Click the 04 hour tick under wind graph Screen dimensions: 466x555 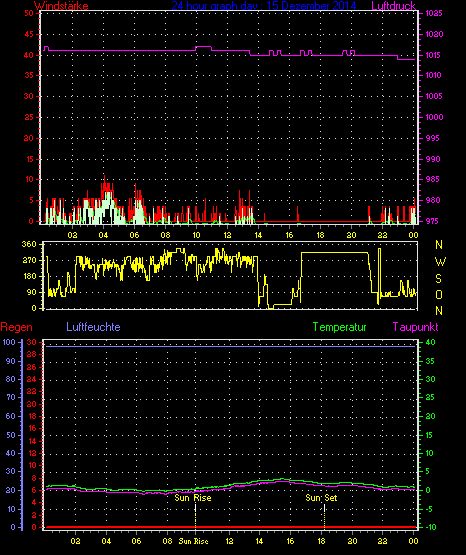(103, 235)
